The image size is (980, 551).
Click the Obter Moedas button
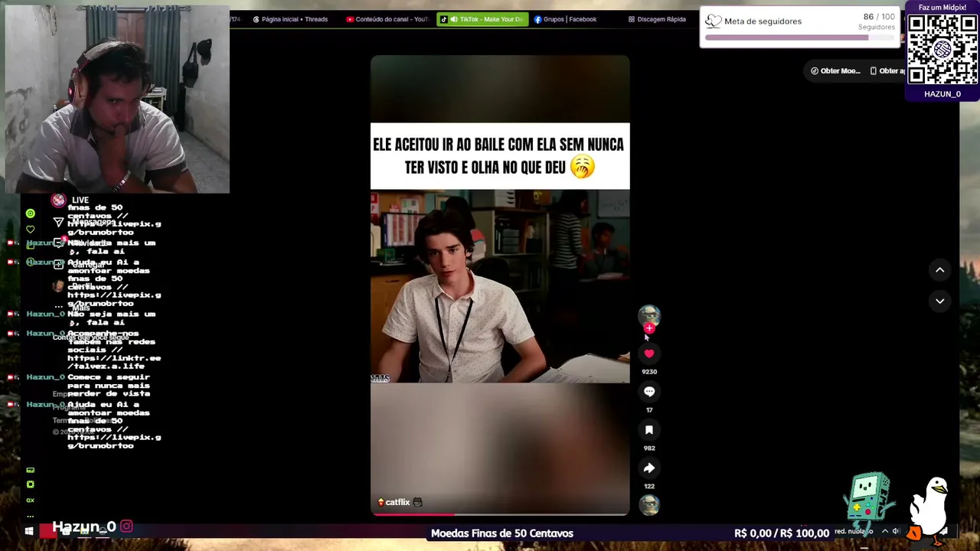[835, 71]
